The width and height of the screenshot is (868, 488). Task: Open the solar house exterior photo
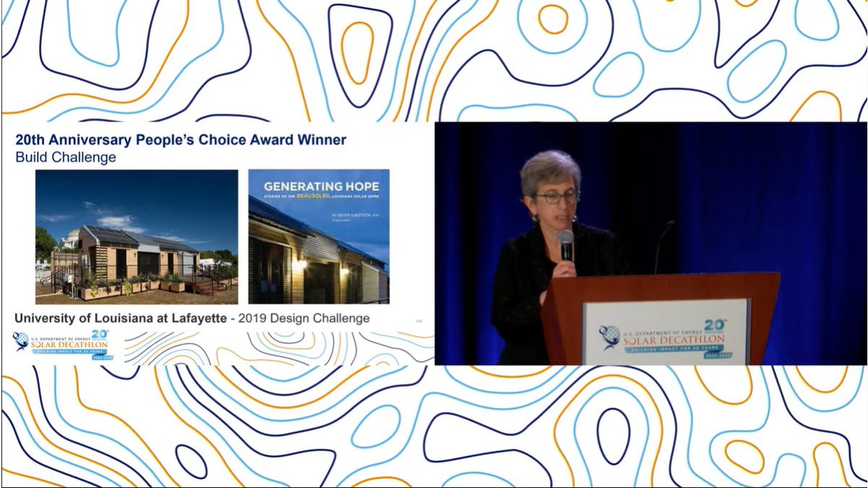pos(137,237)
